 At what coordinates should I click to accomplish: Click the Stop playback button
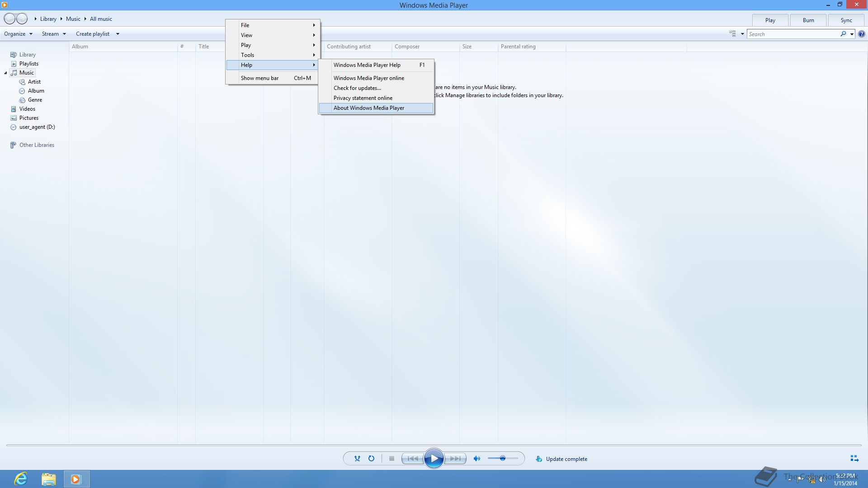tap(392, 459)
